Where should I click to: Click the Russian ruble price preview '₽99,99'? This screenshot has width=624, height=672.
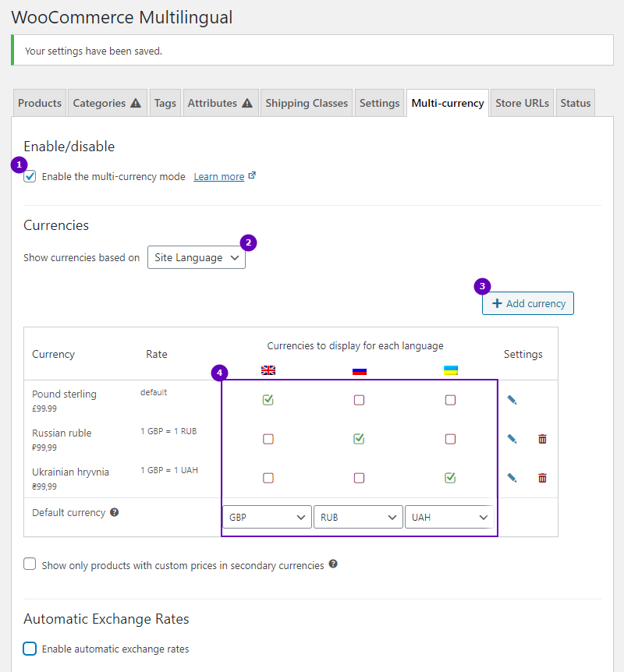(x=44, y=447)
